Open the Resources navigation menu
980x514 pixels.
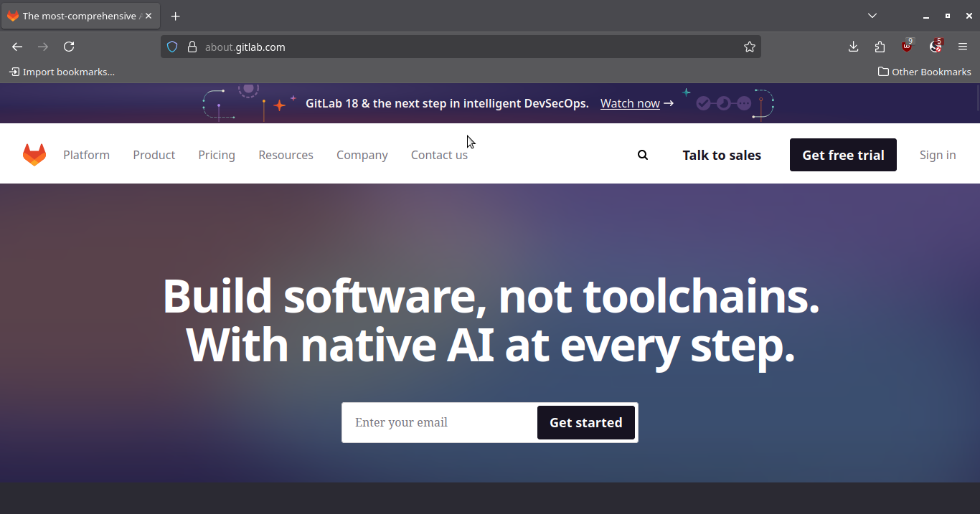tap(286, 155)
